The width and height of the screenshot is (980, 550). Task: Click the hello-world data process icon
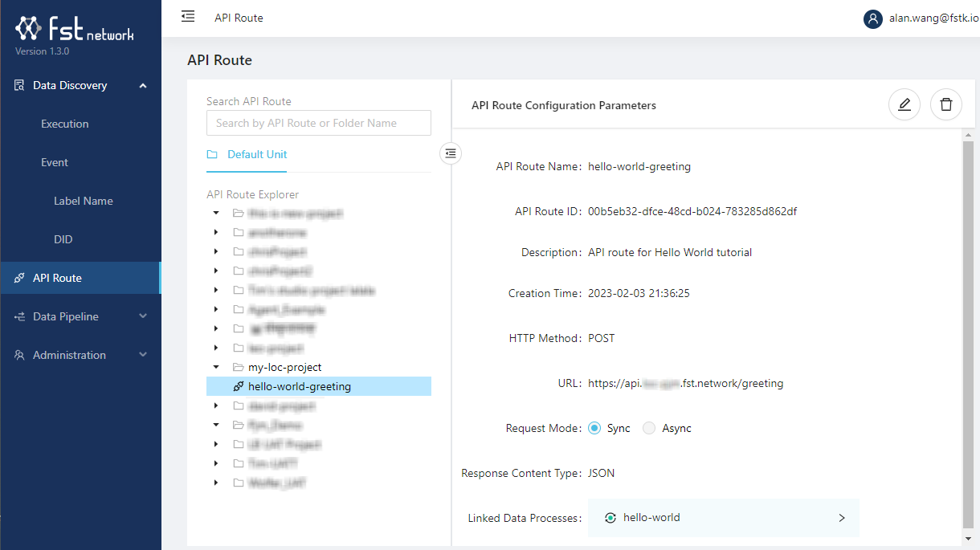610,518
